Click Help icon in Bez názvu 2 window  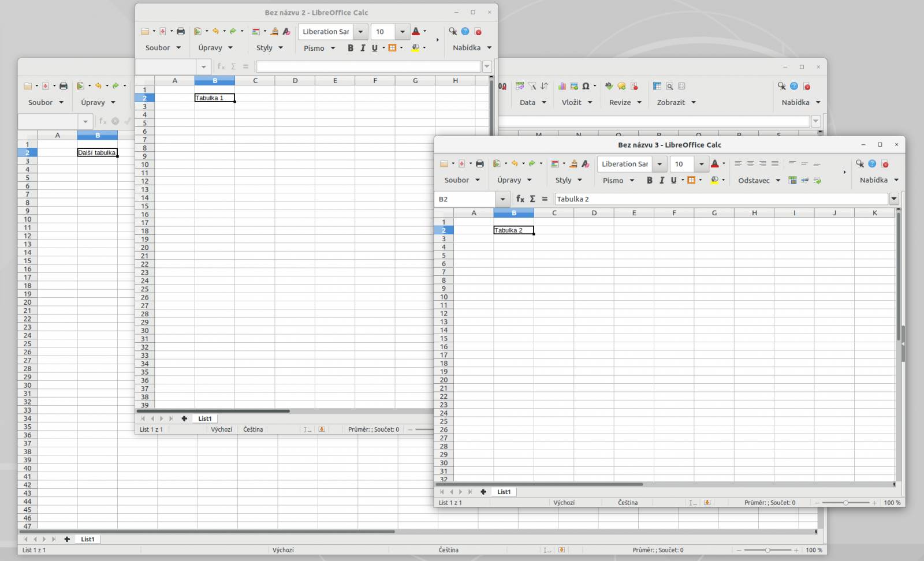465,32
